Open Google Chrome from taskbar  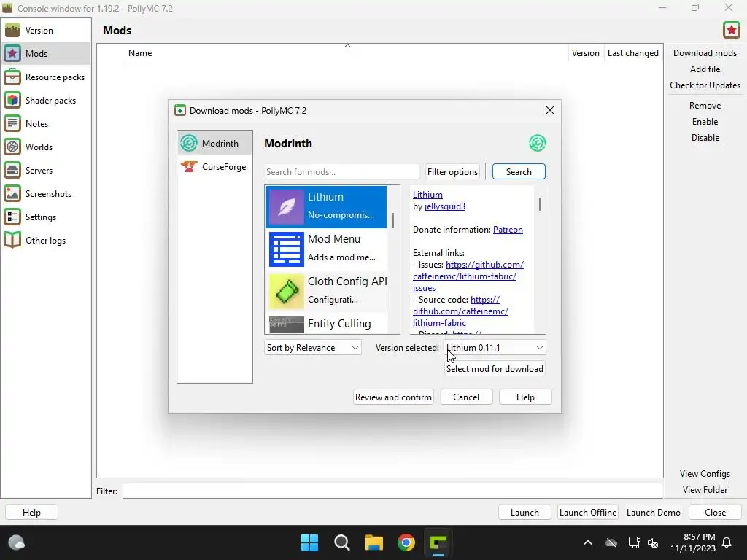(406, 542)
